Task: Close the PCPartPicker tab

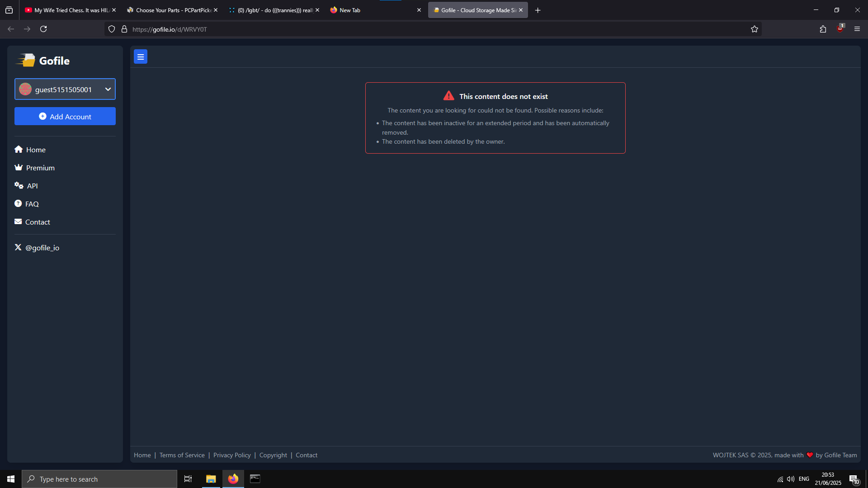Action: click(216, 10)
